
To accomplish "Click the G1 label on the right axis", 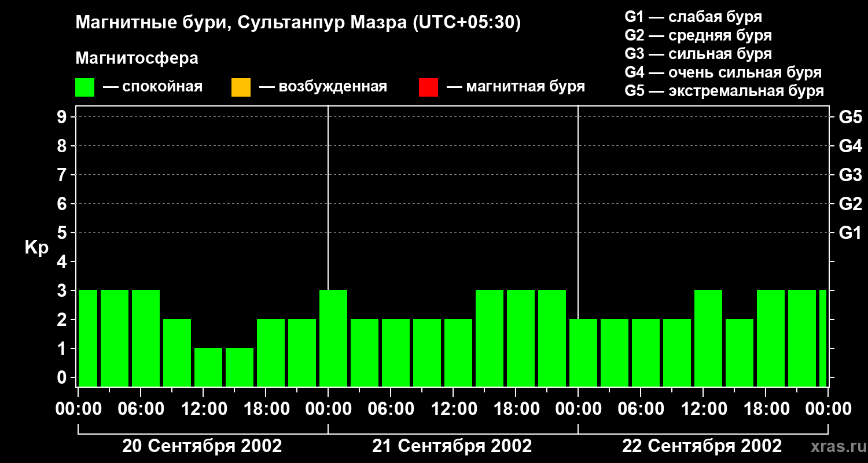I will [850, 233].
